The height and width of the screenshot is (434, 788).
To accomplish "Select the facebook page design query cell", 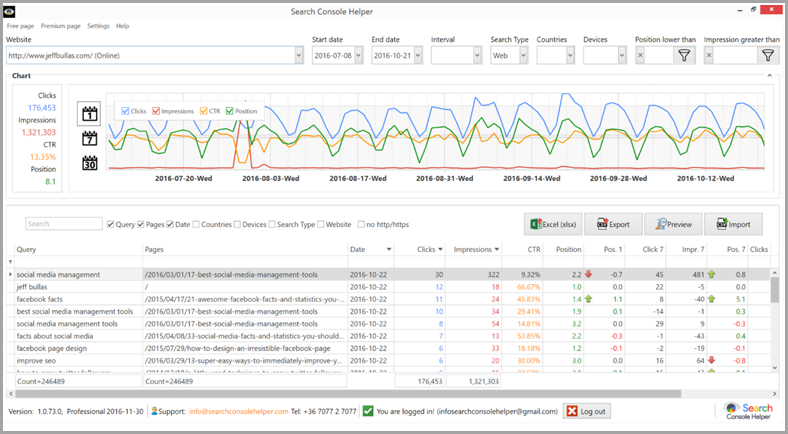I will pos(78,348).
